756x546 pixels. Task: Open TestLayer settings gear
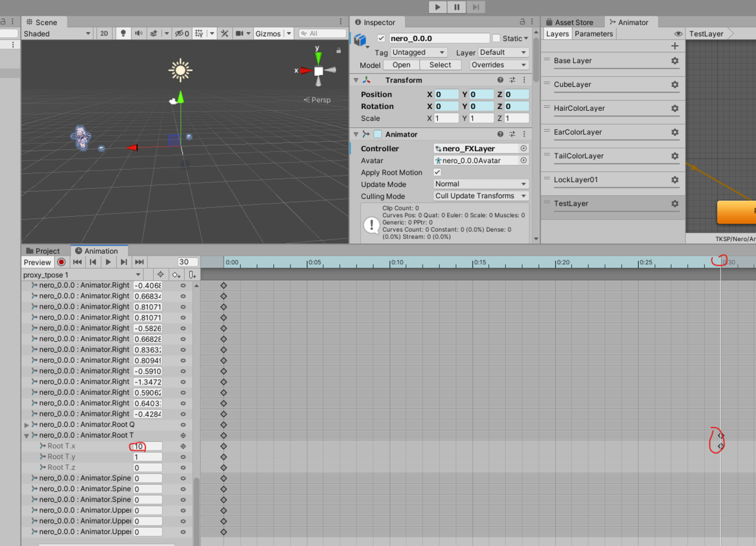click(675, 204)
